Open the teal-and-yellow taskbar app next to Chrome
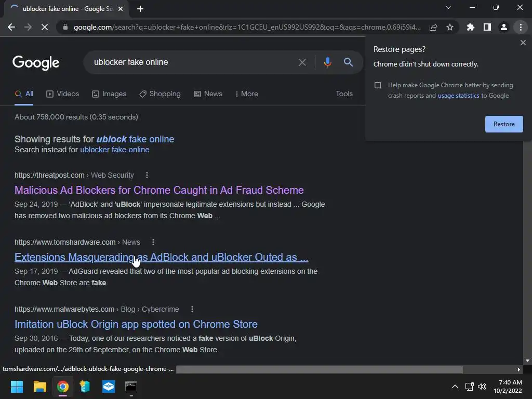 85,387
